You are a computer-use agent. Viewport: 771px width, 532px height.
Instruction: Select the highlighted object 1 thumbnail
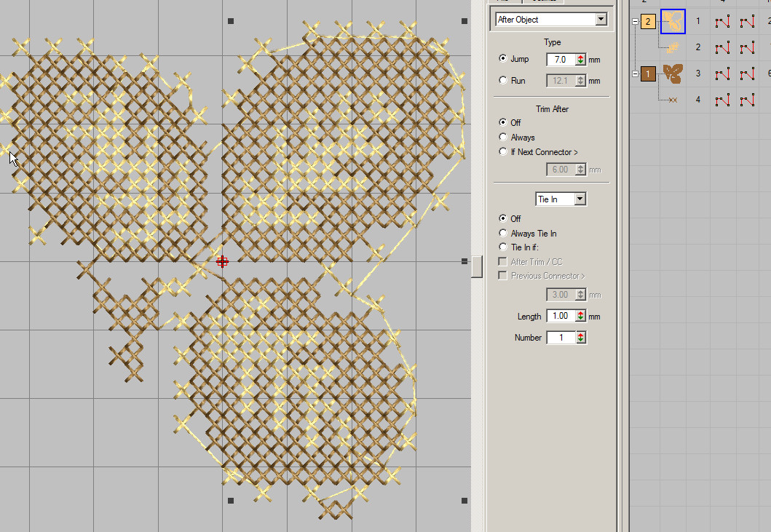pyautogui.click(x=673, y=21)
